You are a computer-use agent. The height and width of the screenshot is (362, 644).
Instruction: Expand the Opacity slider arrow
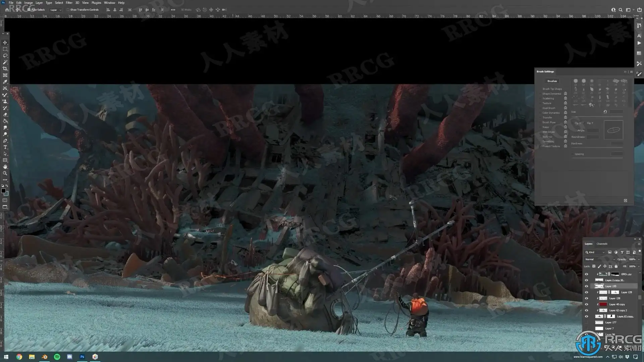(x=639, y=259)
